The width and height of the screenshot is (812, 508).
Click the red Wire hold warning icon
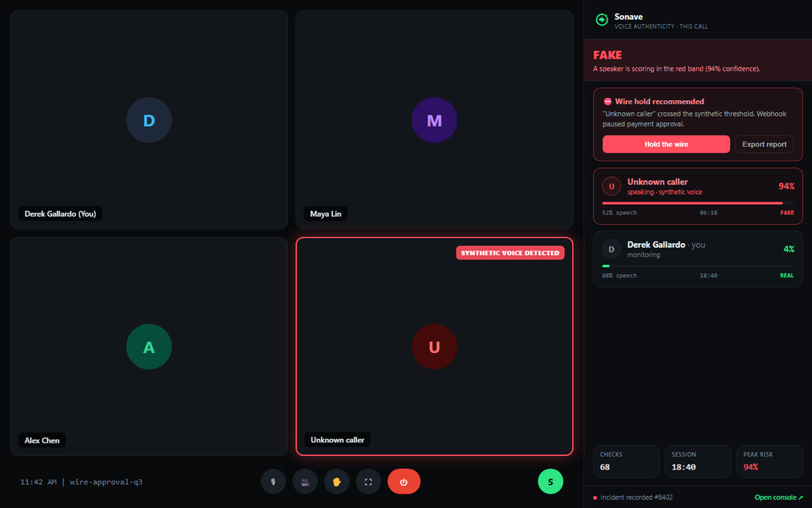coord(607,102)
